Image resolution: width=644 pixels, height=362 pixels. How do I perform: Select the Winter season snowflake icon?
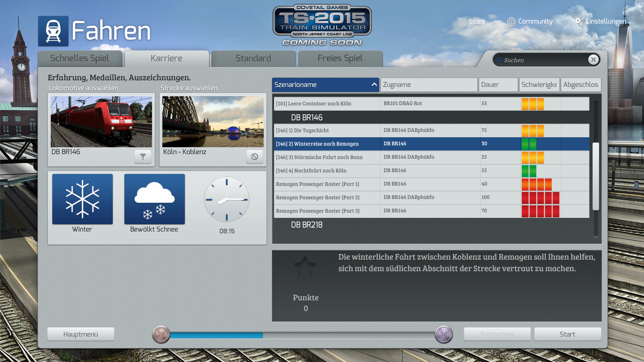83,199
